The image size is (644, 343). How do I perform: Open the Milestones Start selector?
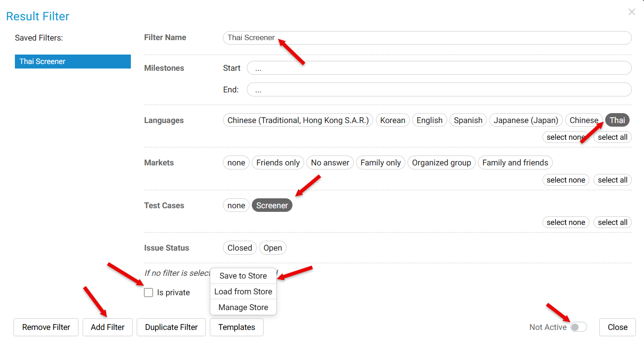[439, 68]
